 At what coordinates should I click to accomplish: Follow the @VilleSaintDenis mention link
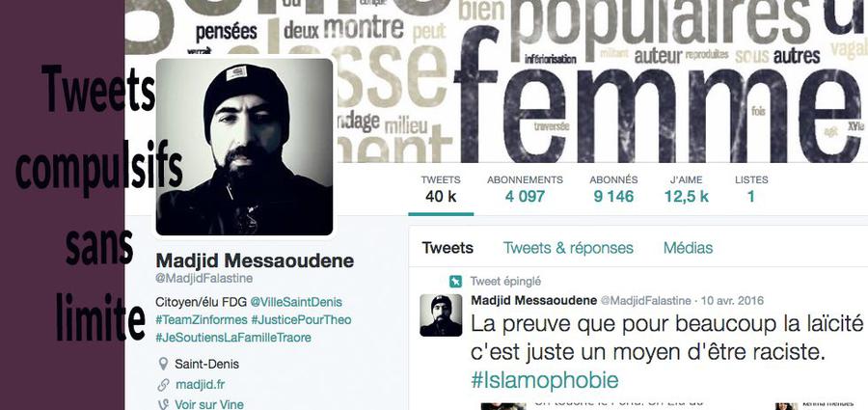pos(296,302)
